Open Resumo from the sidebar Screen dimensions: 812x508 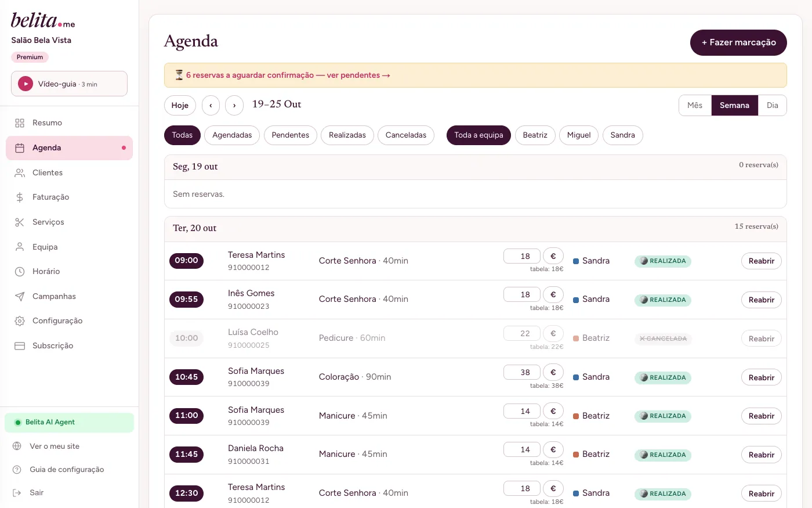pos(69,123)
